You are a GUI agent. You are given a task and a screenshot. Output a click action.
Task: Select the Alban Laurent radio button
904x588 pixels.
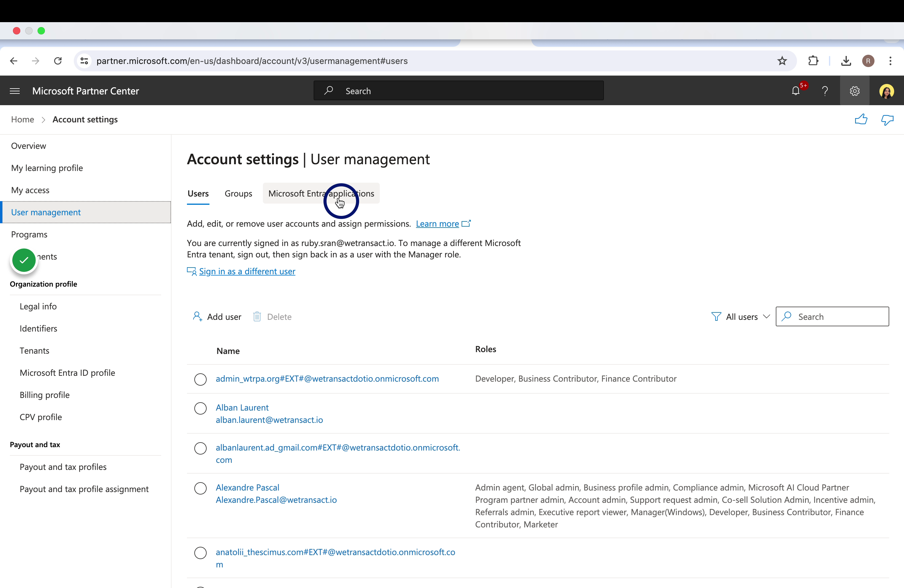200,408
